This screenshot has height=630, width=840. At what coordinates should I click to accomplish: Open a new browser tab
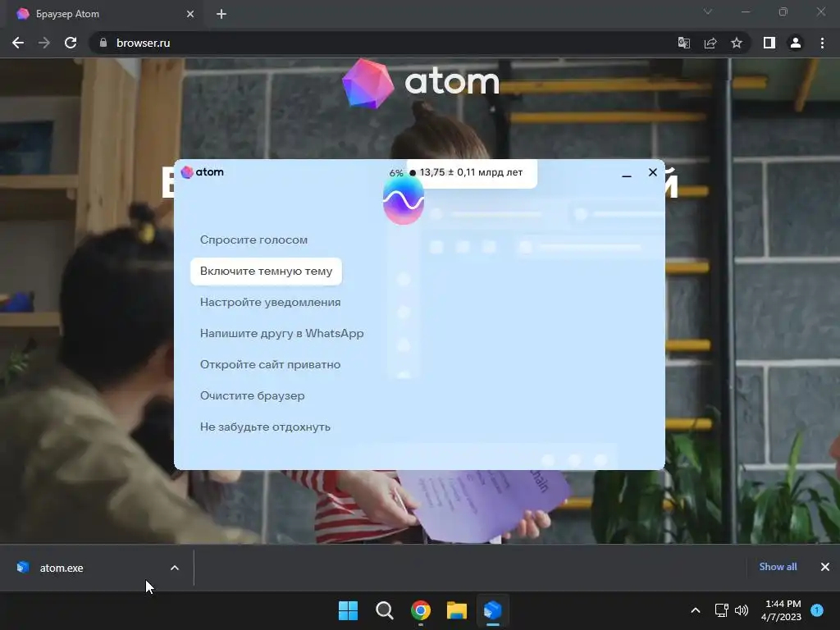(x=221, y=14)
